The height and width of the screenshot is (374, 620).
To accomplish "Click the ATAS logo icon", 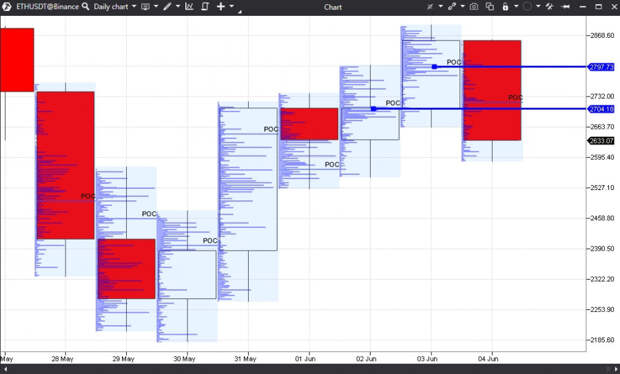I will coord(7,7).
